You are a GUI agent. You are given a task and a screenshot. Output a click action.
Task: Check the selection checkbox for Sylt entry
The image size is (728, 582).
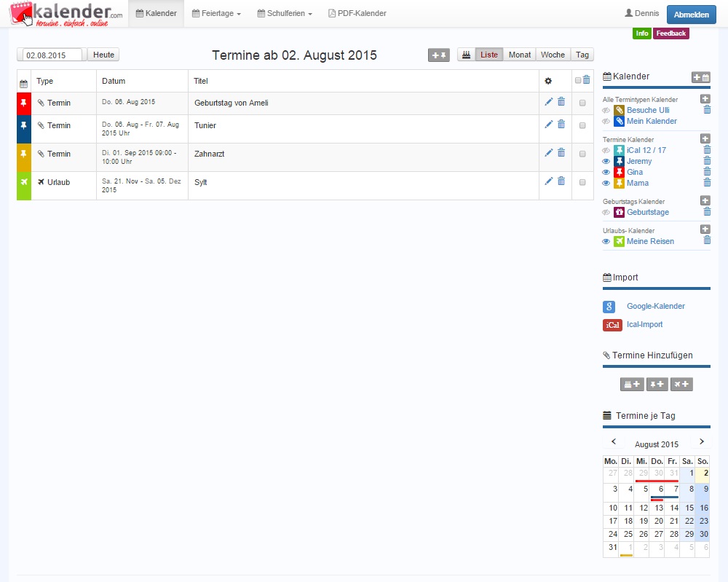click(x=582, y=182)
